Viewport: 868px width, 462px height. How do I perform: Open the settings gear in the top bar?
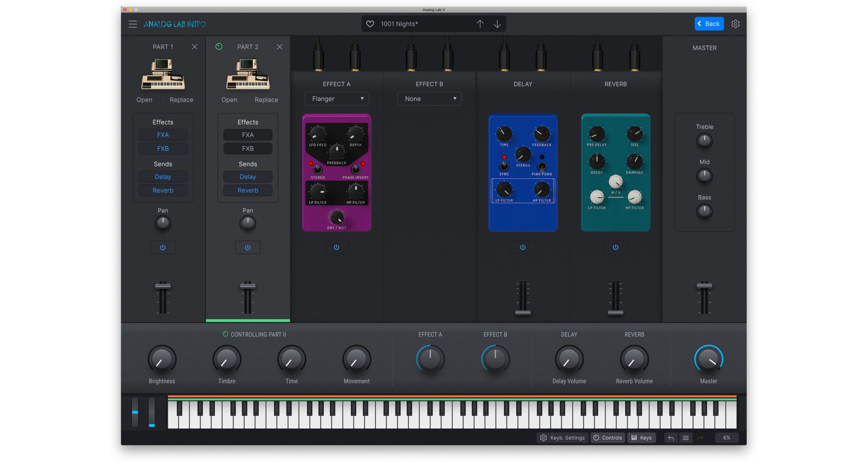point(736,24)
